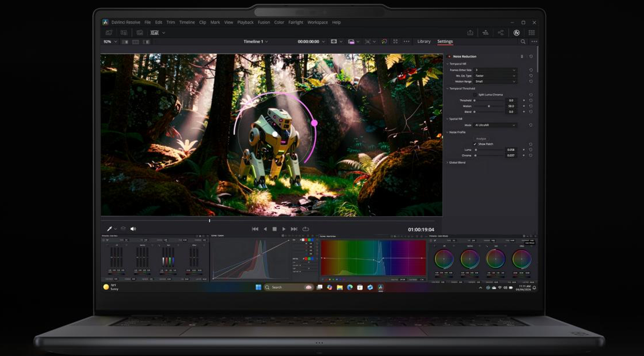Open the Workspace menu
The image size is (644, 356).
coord(317,22)
